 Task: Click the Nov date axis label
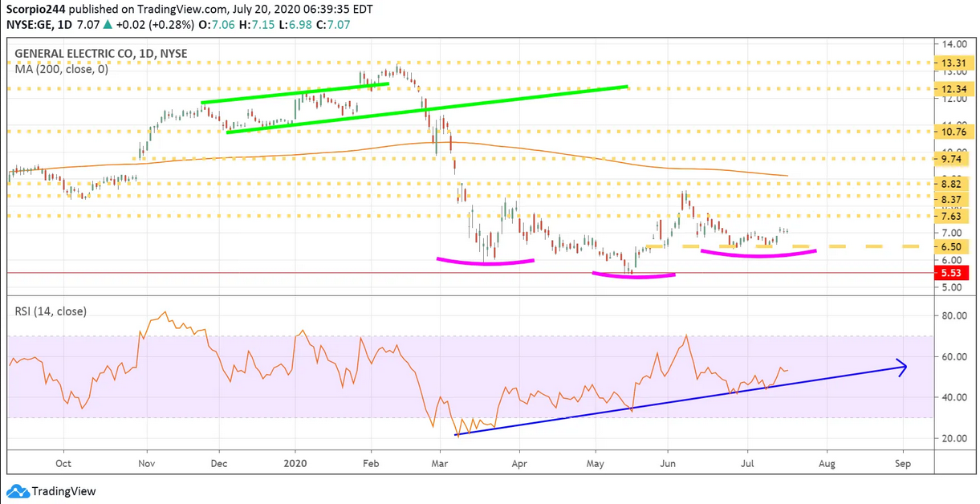coord(145,463)
